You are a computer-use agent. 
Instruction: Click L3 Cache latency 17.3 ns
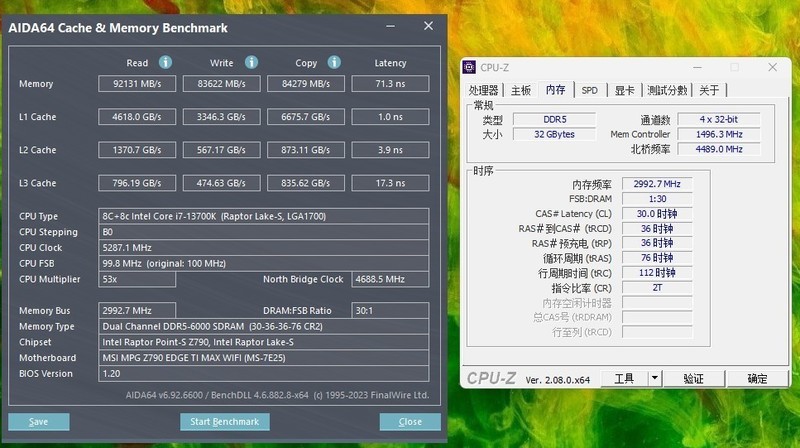click(390, 183)
